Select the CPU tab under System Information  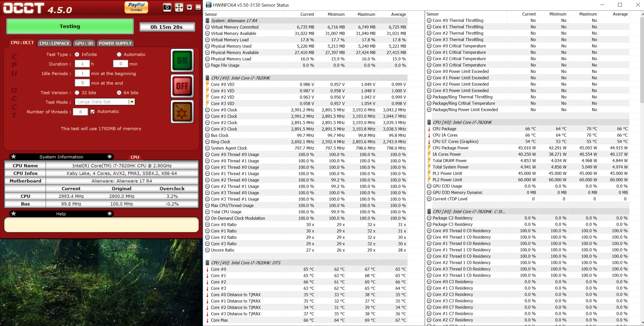point(135,157)
